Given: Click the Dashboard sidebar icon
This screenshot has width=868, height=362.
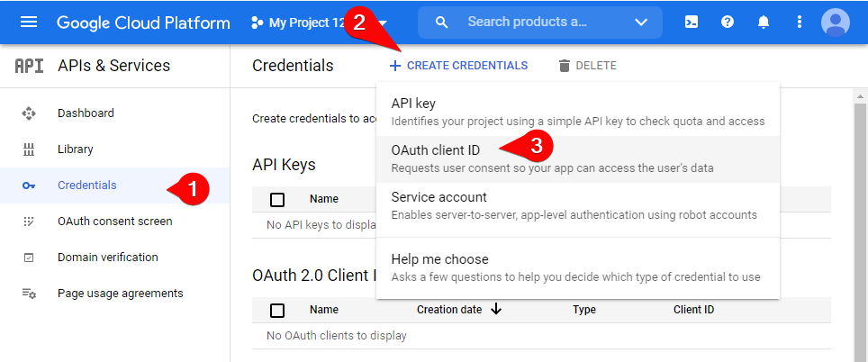Looking at the screenshot, I should [x=29, y=113].
